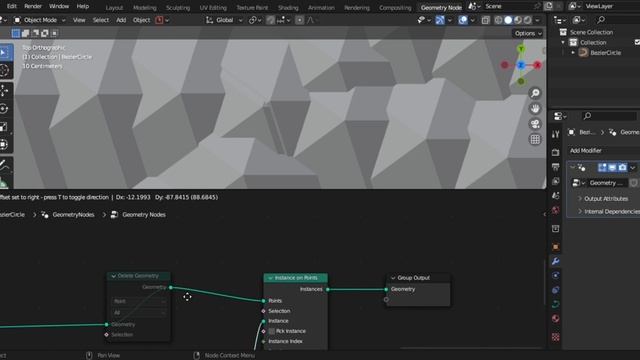This screenshot has height=360, width=640.
Task: Expand the Output Attributes panel
Action: [606, 198]
